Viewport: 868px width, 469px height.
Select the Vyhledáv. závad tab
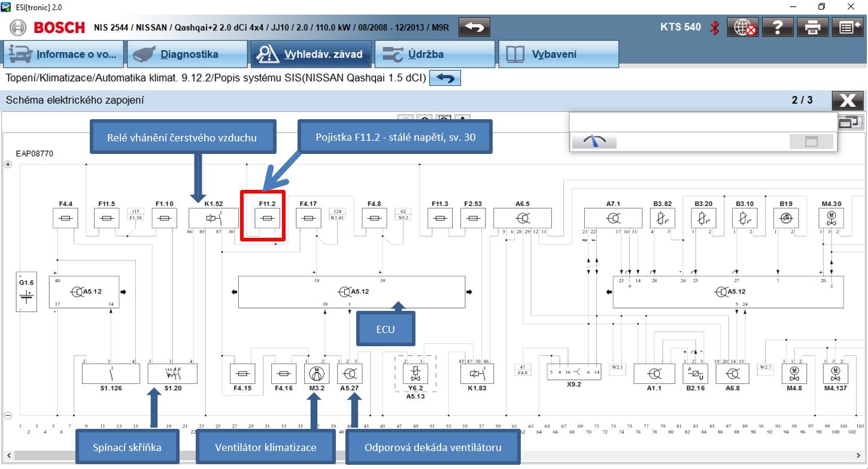click(311, 55)
